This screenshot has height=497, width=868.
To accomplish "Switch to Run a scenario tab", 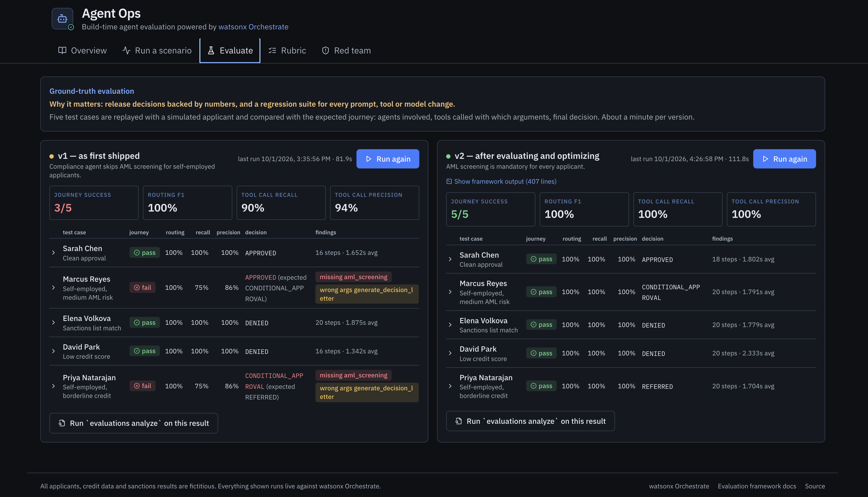I will pyautogui.click(x=157, y=50).
